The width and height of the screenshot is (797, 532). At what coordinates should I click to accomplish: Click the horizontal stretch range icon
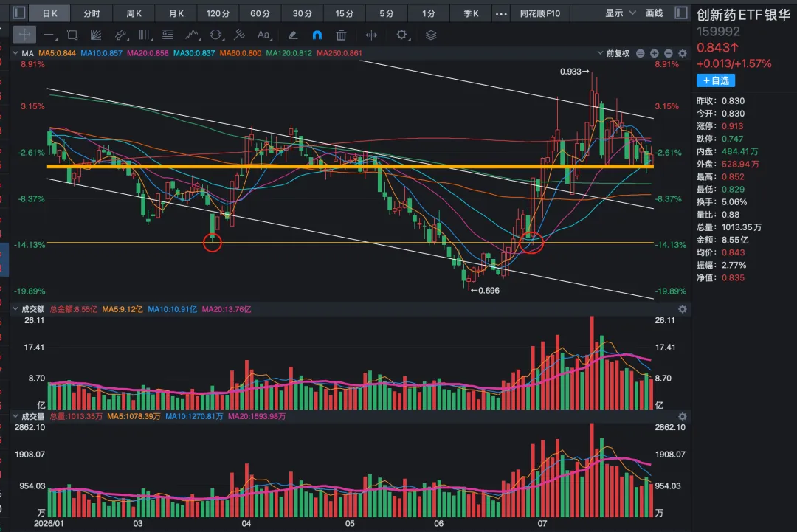371,35
